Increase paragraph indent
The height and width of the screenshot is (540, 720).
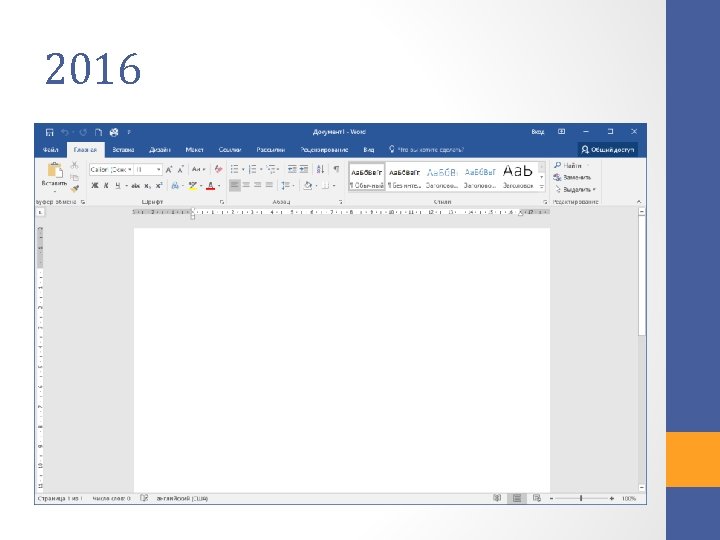304,169
